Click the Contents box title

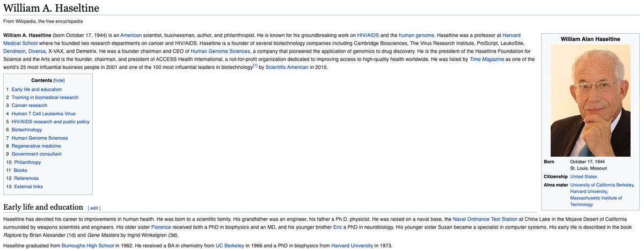(42, 79)
